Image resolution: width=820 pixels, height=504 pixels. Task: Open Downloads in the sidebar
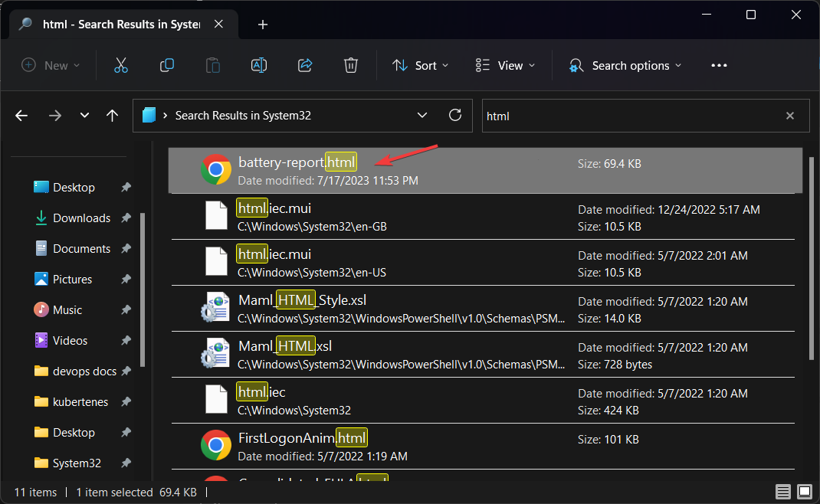click(81, 218)
